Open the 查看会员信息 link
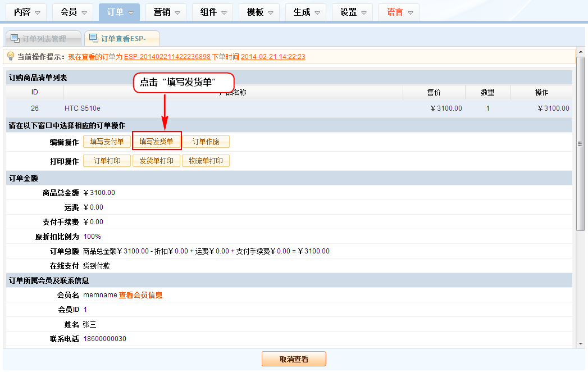The width and height of the screenshot is (588, 372). tap(140, 295)
